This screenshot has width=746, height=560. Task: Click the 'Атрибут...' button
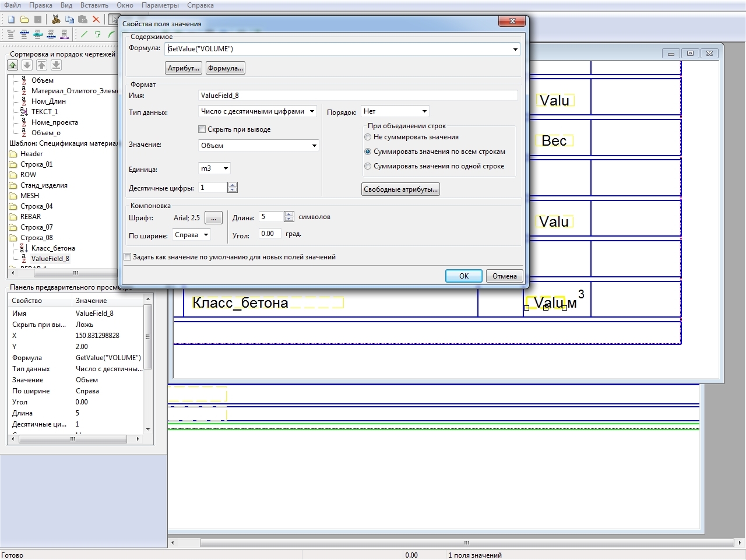[x=184, y=68]
